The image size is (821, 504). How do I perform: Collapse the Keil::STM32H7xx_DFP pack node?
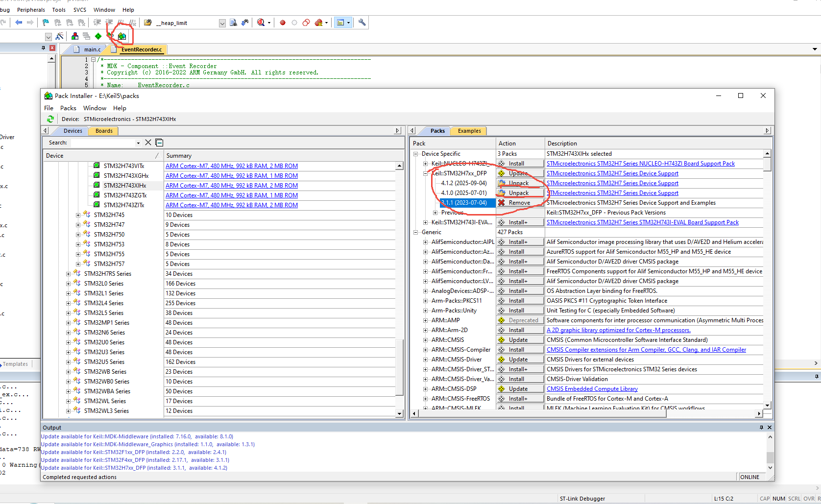click(425, 173)
